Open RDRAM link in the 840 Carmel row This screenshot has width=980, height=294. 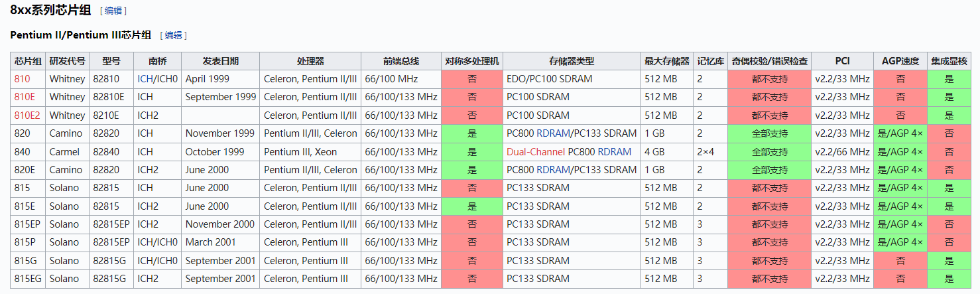pyautogui.click(x=615, y=151)
